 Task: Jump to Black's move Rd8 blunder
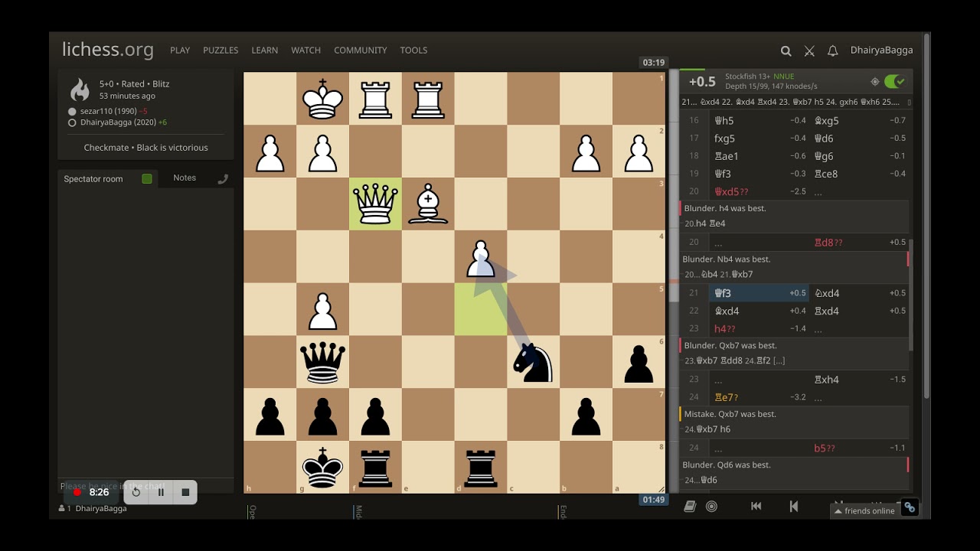coord(859,243)
